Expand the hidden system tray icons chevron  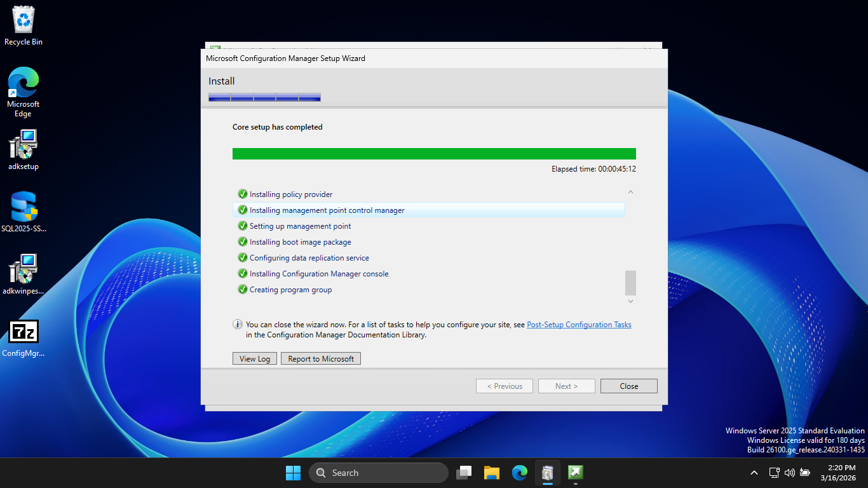tap(754, 473)
